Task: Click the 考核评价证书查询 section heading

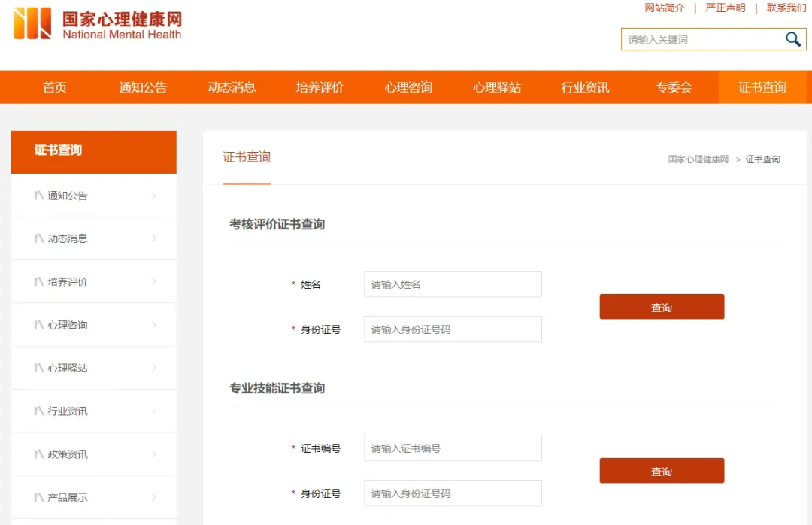Action: click(277, 224)
